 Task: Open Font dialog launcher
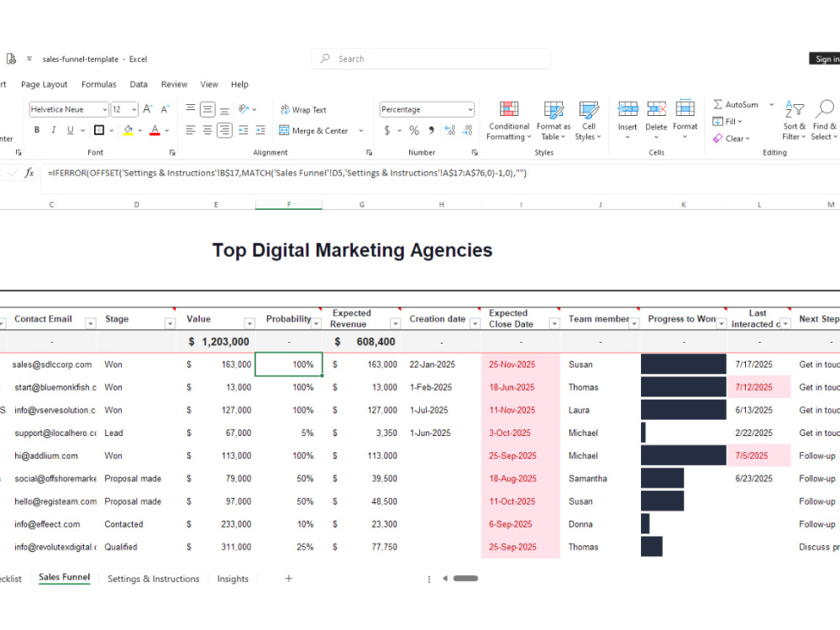pyautogui.click(x=172, y=153)
